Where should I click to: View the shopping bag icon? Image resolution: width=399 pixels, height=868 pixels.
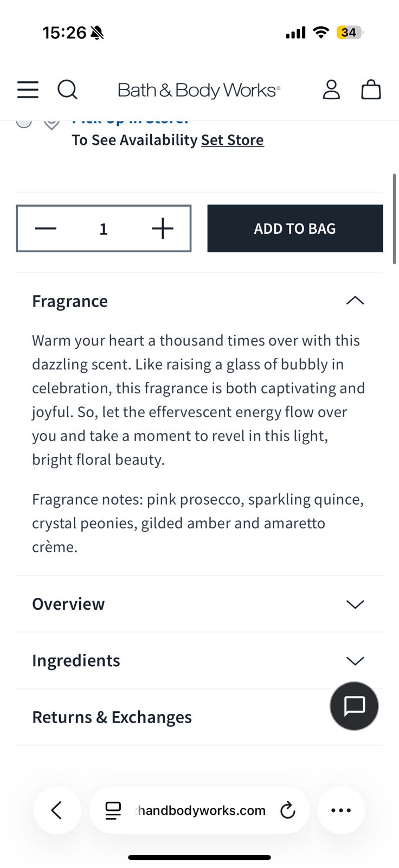371,90
